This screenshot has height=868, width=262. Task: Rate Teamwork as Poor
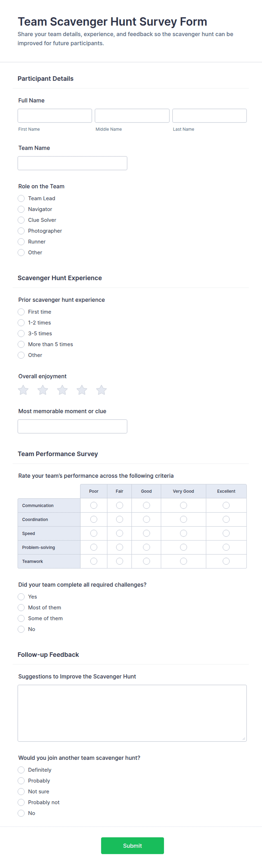pos(94,561)
